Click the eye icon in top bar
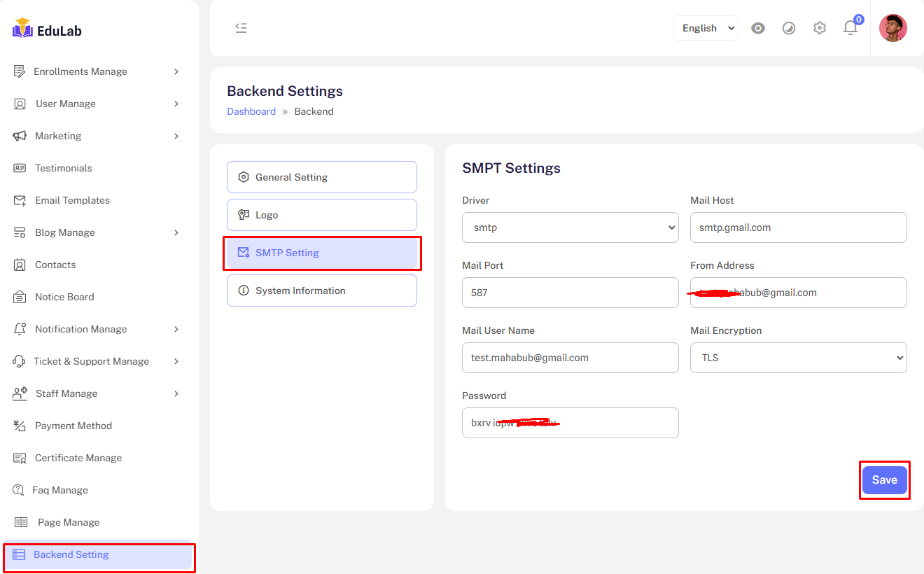This screenshot has width=924, height=574. [x=758, y=28]
